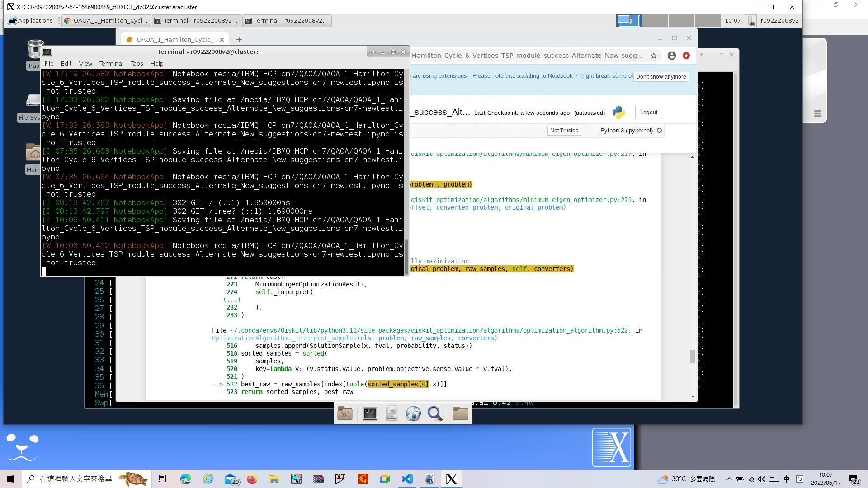The height and width of the screenshot is (488, 868).
Task: Open the Terminal emulator from the dock
Action: (370, 413)
